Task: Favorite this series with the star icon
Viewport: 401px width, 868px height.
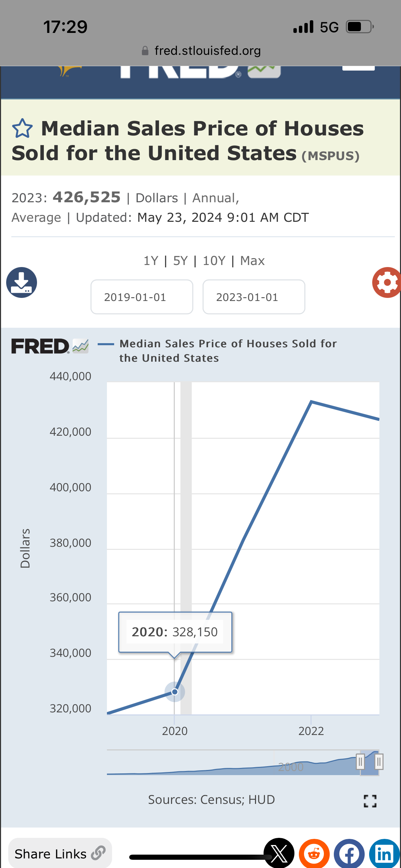Action: click(22, 128)
